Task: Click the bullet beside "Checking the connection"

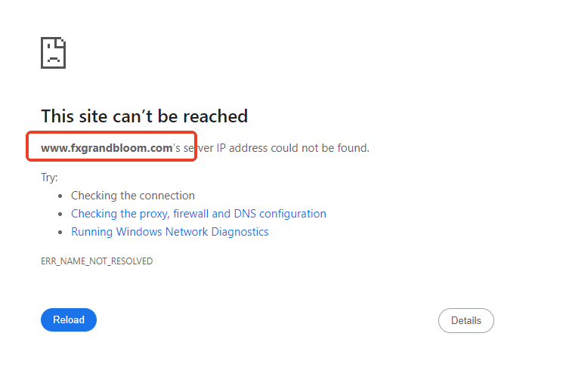Action: pyautogui.click(x=60, y=196)
